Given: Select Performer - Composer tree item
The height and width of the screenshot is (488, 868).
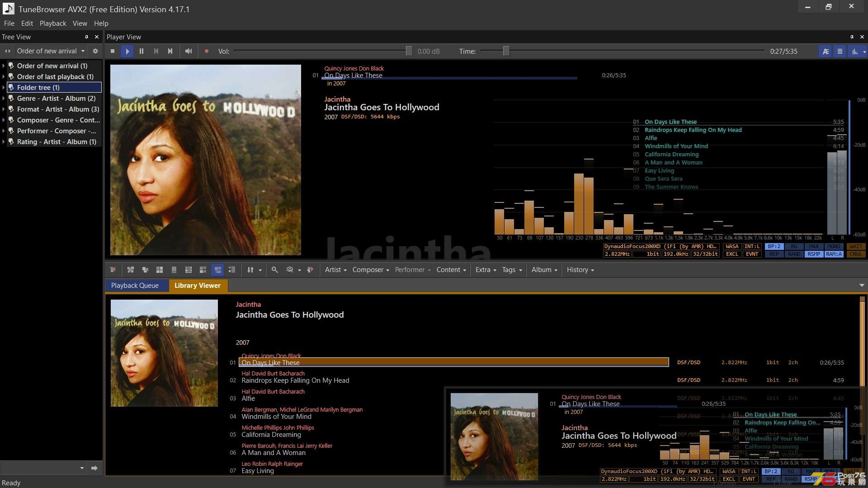Looking at the screenshot, I should [54, 131].
